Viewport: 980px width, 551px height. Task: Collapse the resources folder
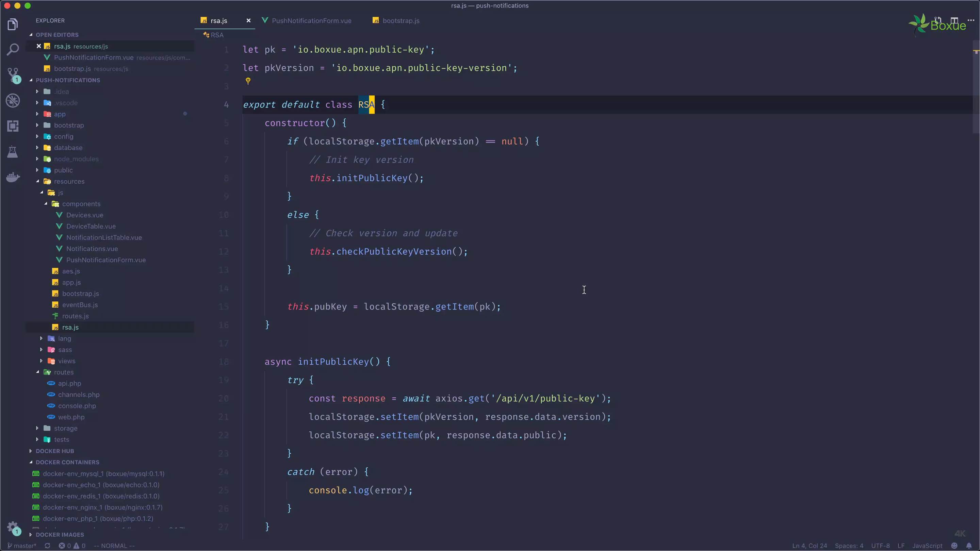(x=69, y=181)
